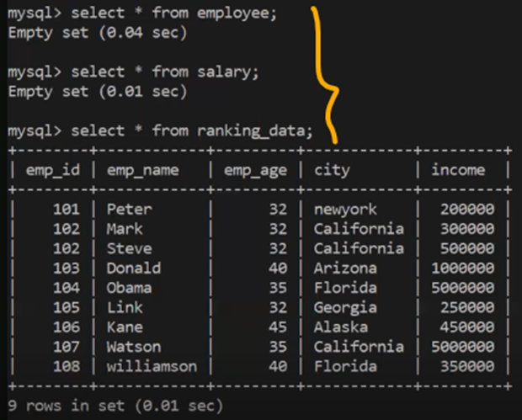Click income value 450000

coord(467,327)
